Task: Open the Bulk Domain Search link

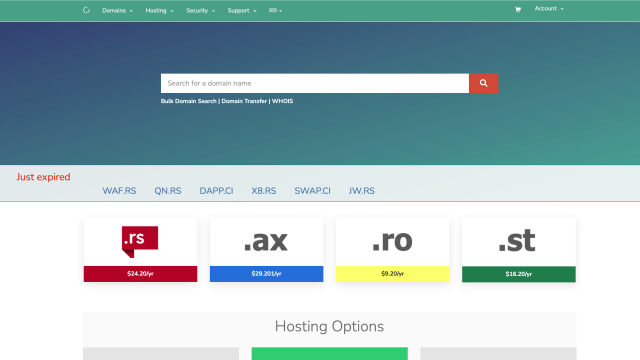Action: tap(189, 101)
